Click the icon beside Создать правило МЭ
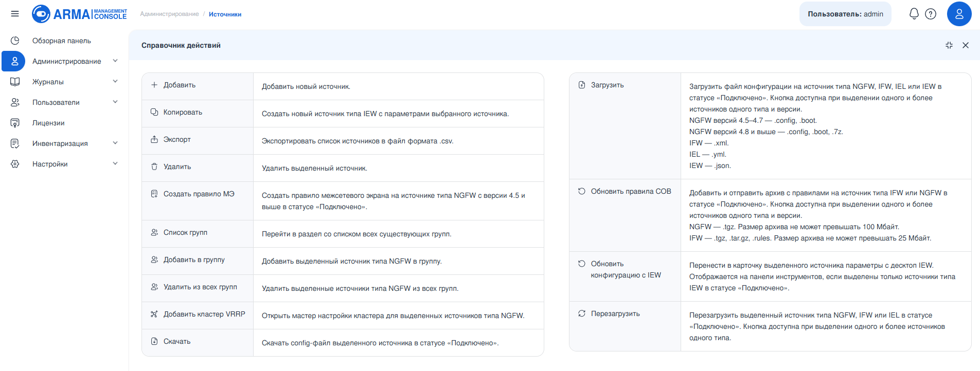Image resolution: width=980 pixels, height=371 pixels. [x=154, y=194]
